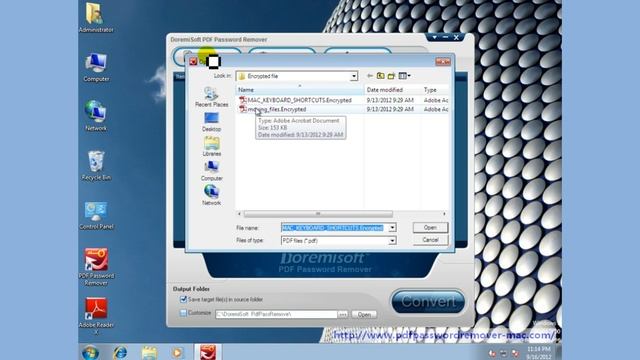Click the horizontal scrollbar thumb in file list
The image size is (640, 360).
coord(318,214)
